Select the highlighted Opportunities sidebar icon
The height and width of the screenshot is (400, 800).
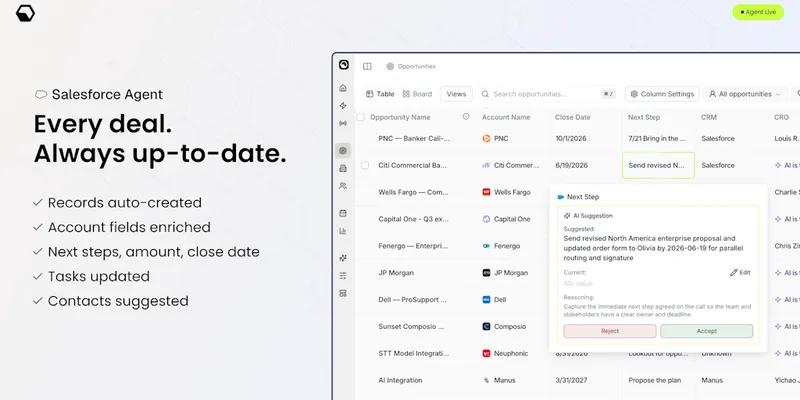343,151
